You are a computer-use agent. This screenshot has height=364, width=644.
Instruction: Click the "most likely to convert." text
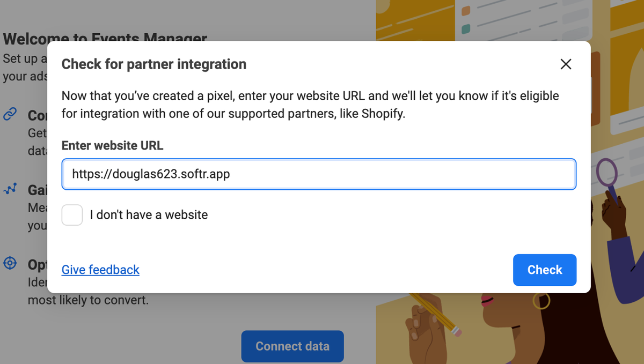[x=88, y=300]
